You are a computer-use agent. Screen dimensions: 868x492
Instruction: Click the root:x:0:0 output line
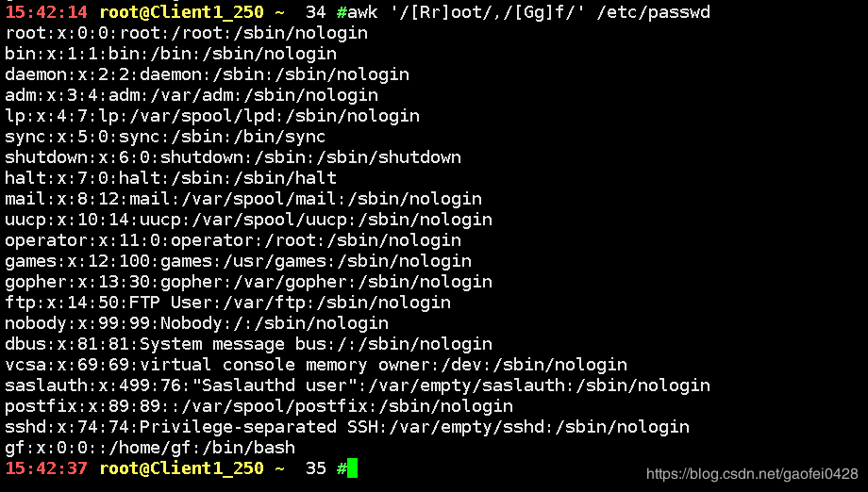[187, 33]
